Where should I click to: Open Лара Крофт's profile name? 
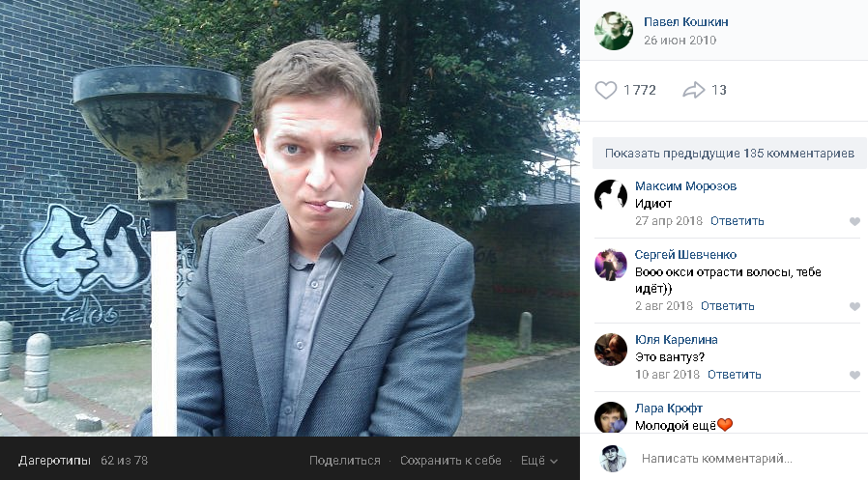pos(669,409)
